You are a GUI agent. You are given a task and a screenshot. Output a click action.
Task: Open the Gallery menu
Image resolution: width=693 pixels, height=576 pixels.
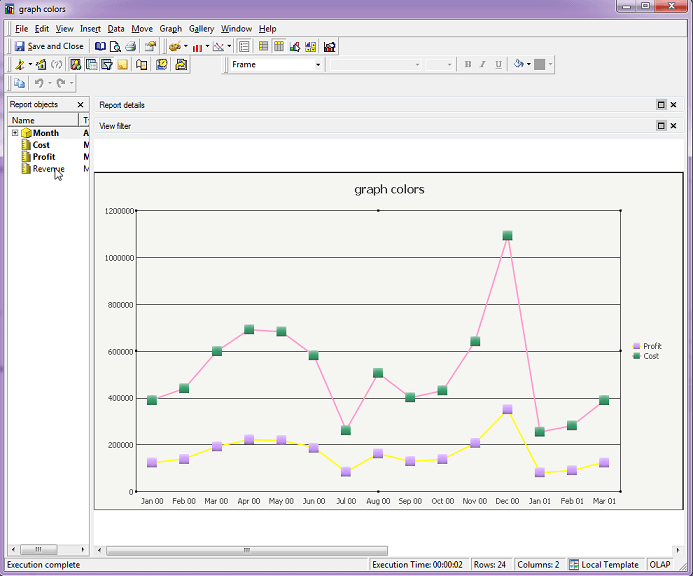201,29
